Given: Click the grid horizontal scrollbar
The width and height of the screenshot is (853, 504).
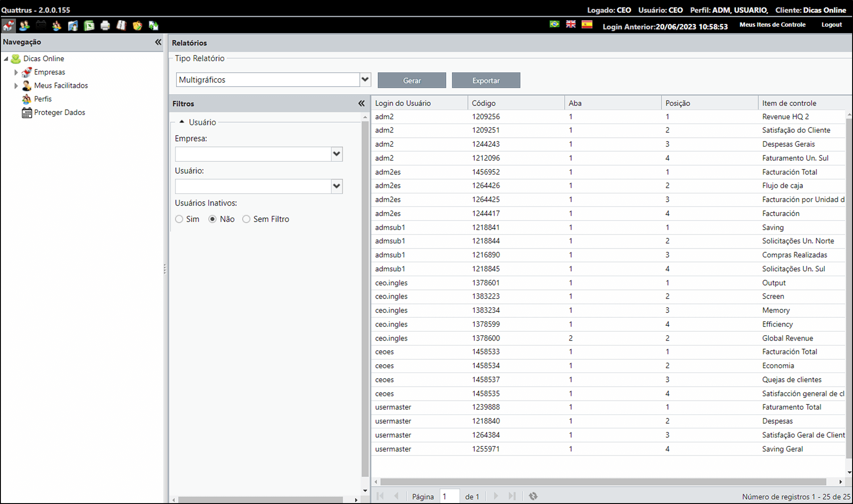Looking at the screenshot, I should point(603,482).
